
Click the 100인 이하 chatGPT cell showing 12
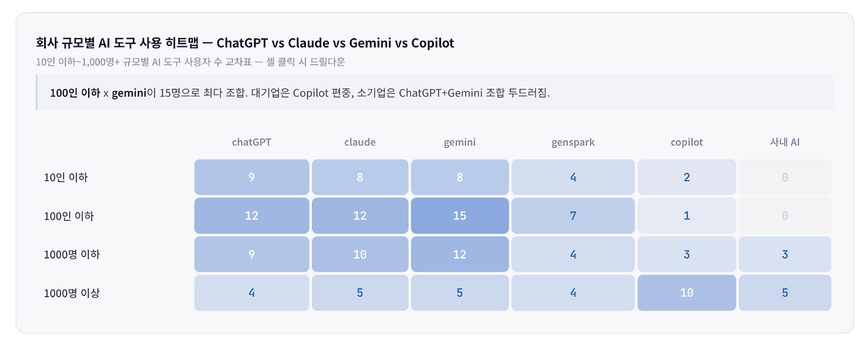pos(252,216)
